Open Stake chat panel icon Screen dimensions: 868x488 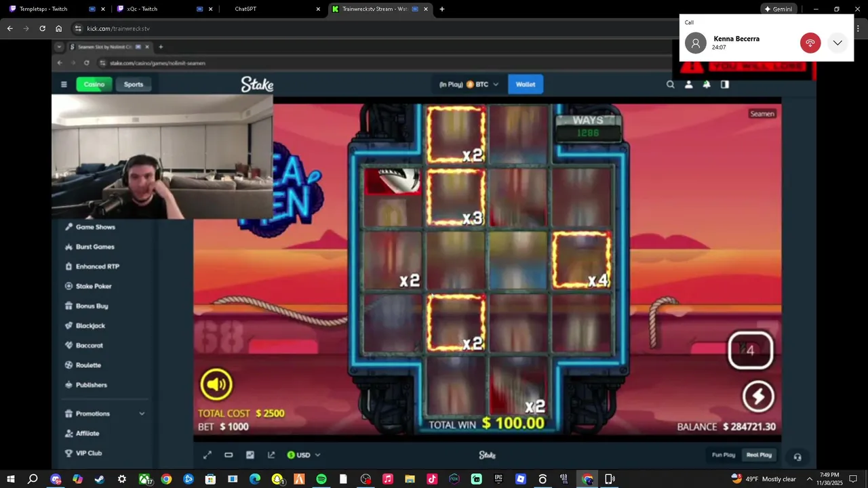(725, 85)
